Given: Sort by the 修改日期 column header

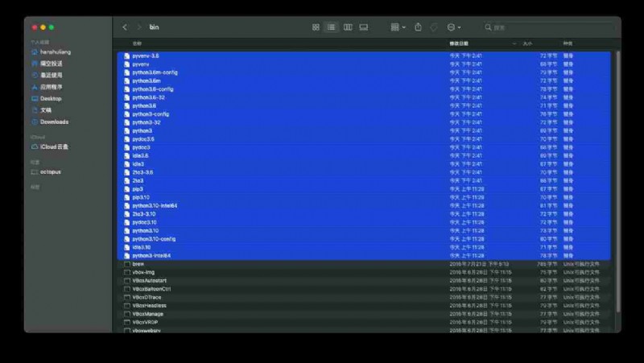Looking at the screenshot, I should (459, 43).
